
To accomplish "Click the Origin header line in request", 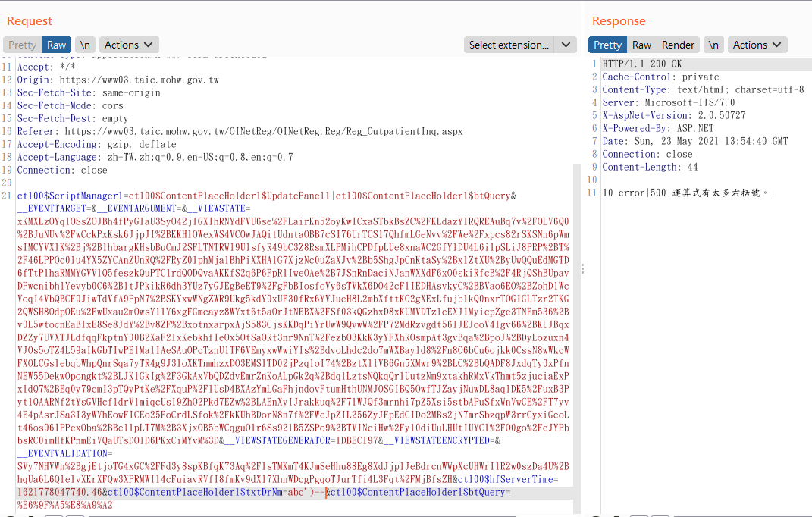I will [118, 80].
